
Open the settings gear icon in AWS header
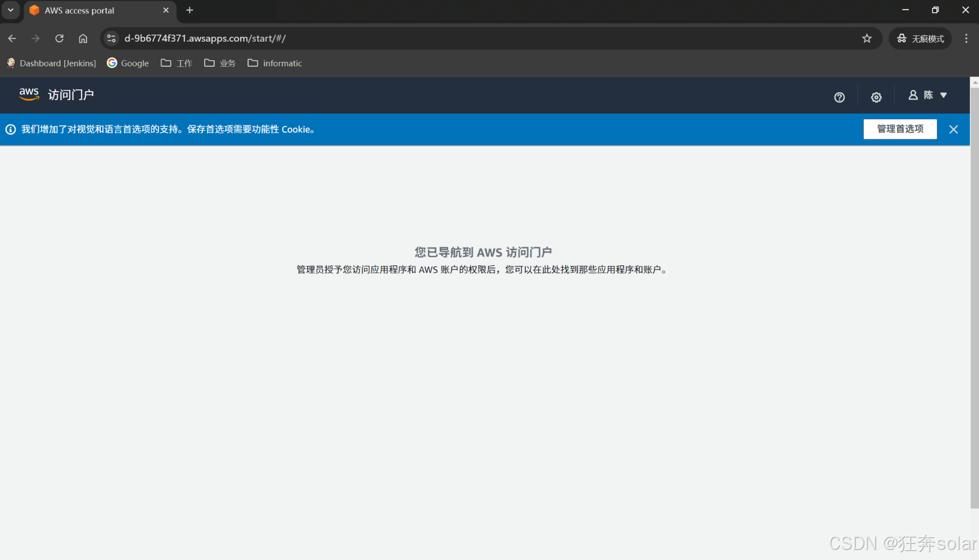(876, 97)
